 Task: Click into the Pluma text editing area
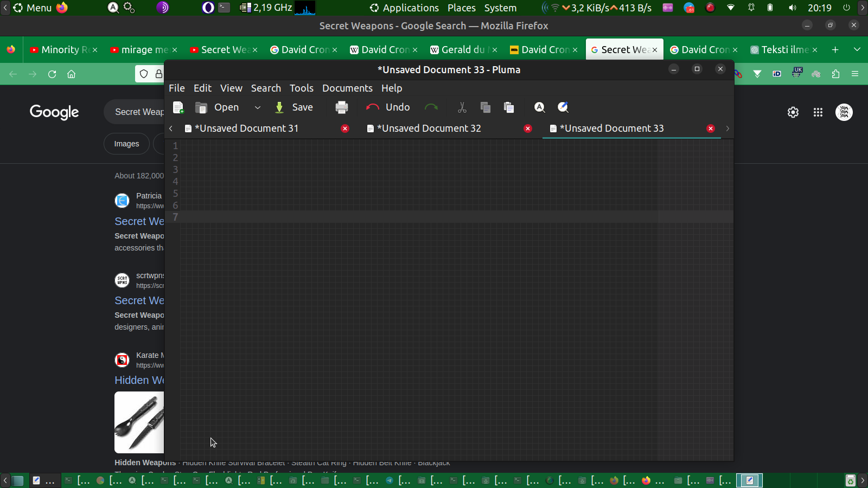[x=457, y=300]
